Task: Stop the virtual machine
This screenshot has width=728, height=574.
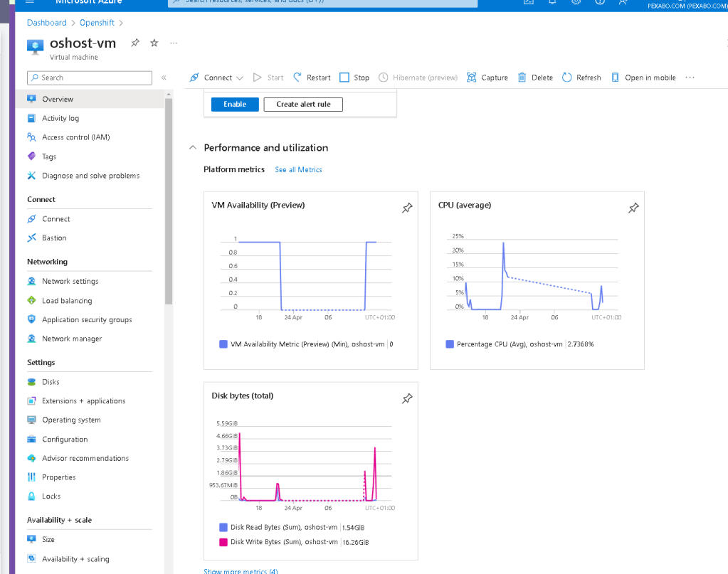Action: (354, 78)
